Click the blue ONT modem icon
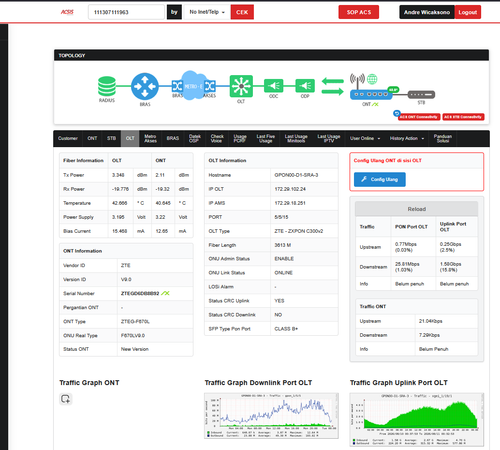Viewport: 500px width, 450px height. 371,94
